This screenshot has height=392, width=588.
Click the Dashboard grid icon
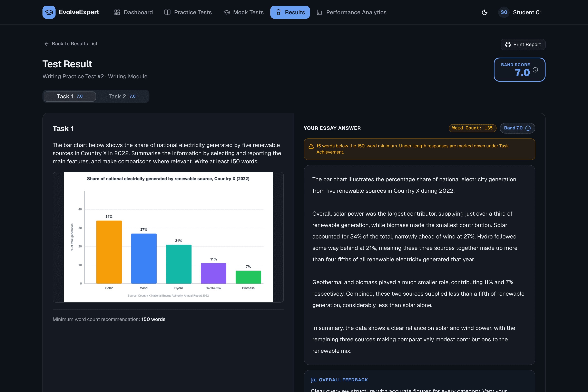(117, 12)
